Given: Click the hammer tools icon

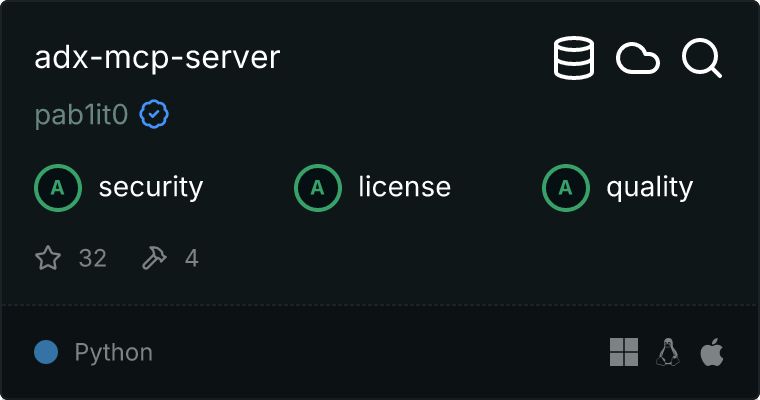Looking at the screenshot, I should click(x=155, y=258).
